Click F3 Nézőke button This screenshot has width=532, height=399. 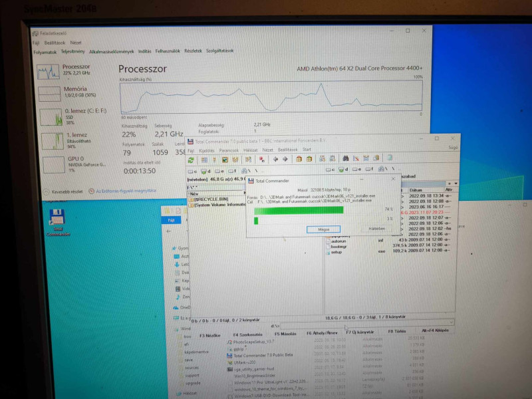click(209, 336)
